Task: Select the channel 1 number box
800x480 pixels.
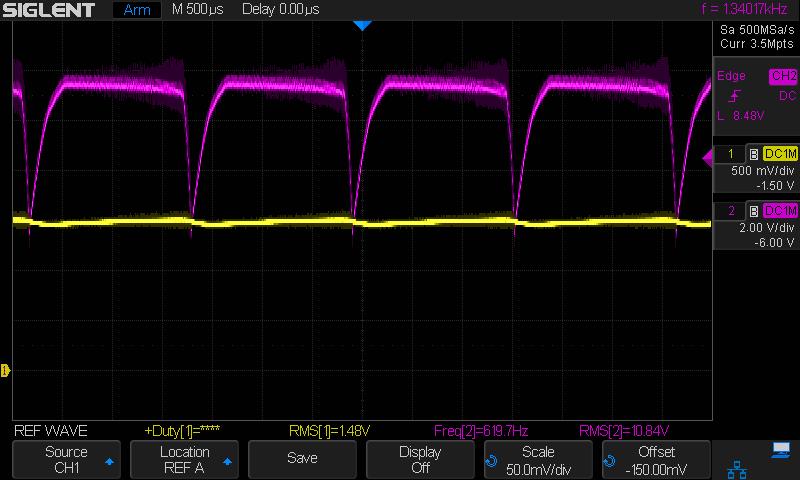Action: pyautogui.click(x=731, y=154)
